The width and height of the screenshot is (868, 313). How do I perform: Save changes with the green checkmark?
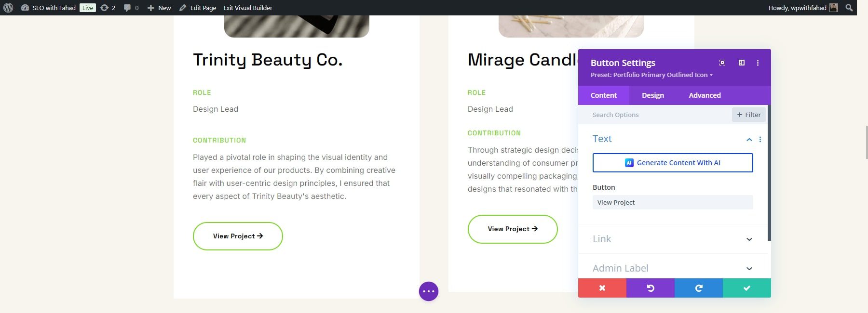(746, 288)
